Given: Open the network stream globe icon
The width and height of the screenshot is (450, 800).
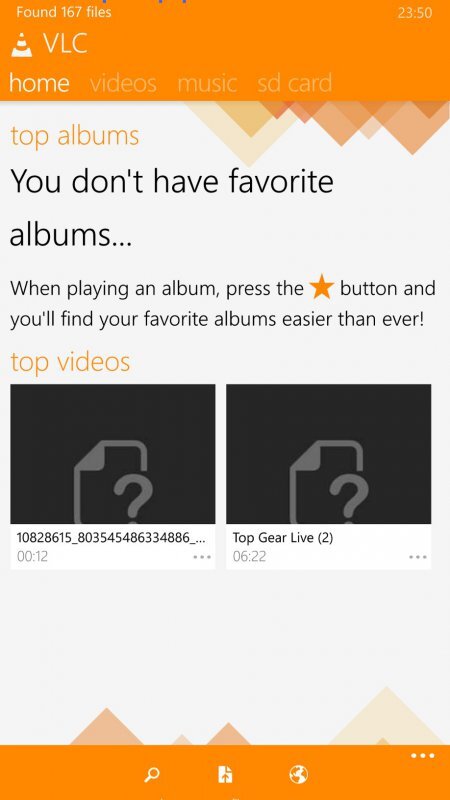Looking at the screenshot, I should (298, 774).
